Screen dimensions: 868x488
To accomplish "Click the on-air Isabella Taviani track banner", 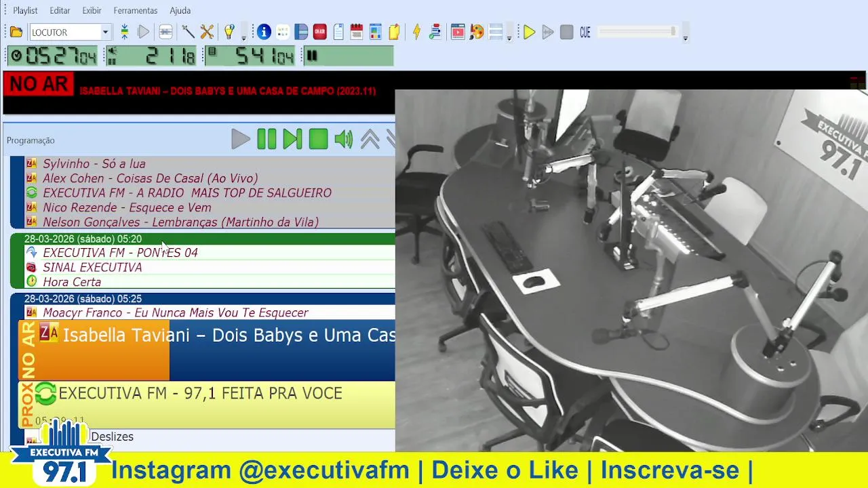I will point(207,350).
